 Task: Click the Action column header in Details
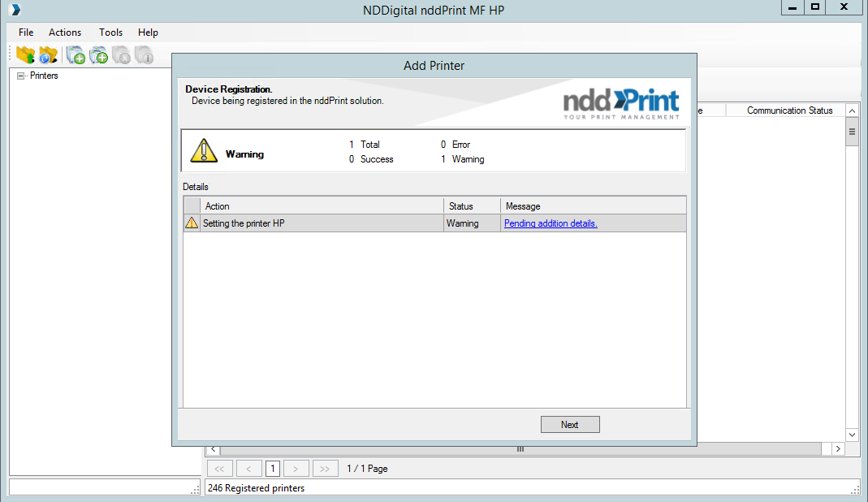(322, 206)
